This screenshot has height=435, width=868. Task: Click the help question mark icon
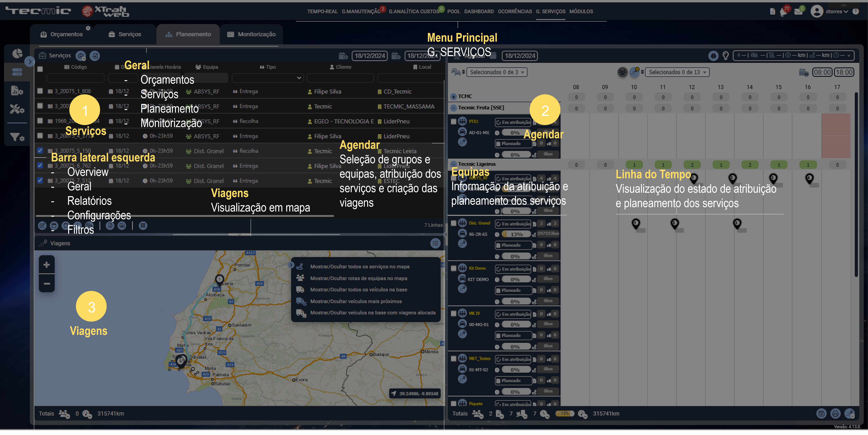click(x=856, y=11)
